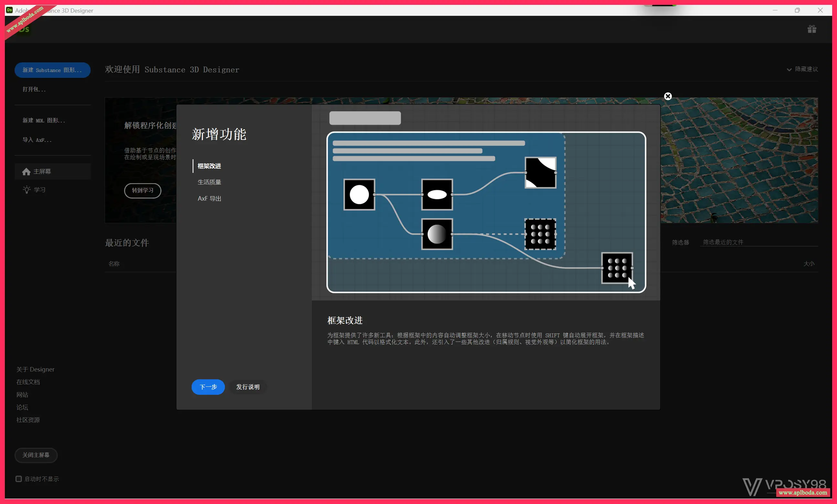Image resolution: width=837 pixels, height=504 pixels.
Task: Click the Ds app icon in the title bar
Action: point(9,10)
